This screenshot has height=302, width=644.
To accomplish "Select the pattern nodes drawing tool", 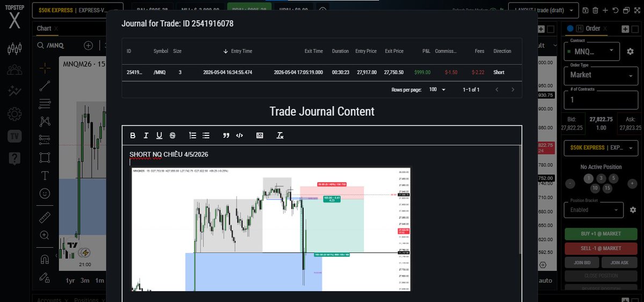I will pyautogui.click(x=45, y=121).
